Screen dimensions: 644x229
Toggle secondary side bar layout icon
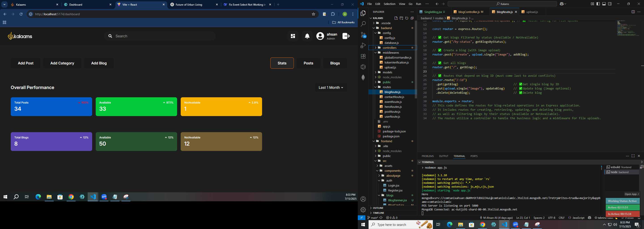click(x=610, y=4)
